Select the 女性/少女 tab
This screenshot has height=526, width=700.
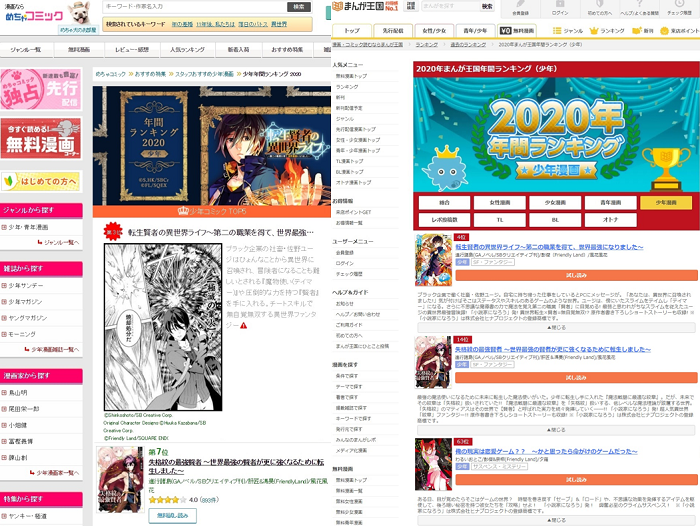tap(434, 30)
